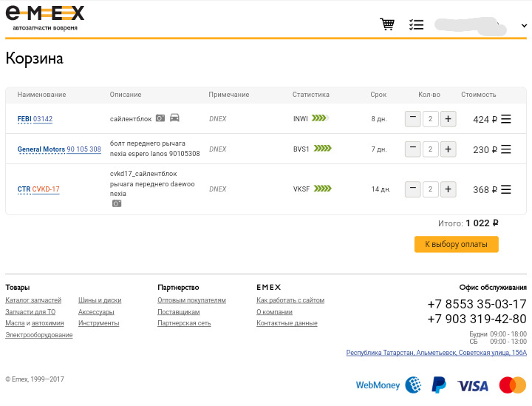
Task: Click the Срок column header
Action: [x=378, y=95]
